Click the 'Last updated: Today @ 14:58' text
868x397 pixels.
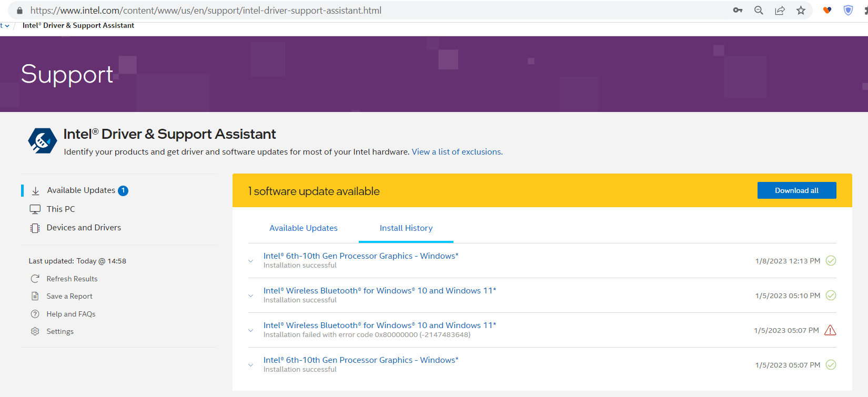(77, 261)
